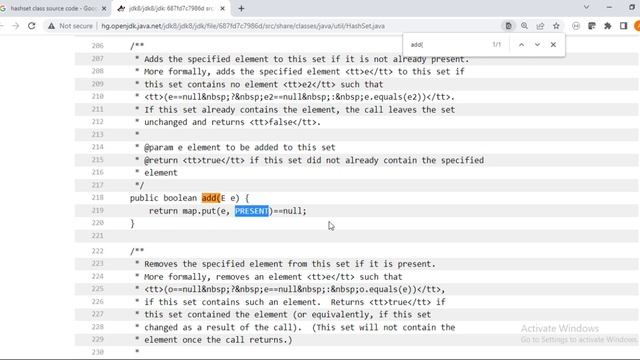640x360 pixels.
Task: Open line number 219 anchor
Action: (x=98, y=210)
